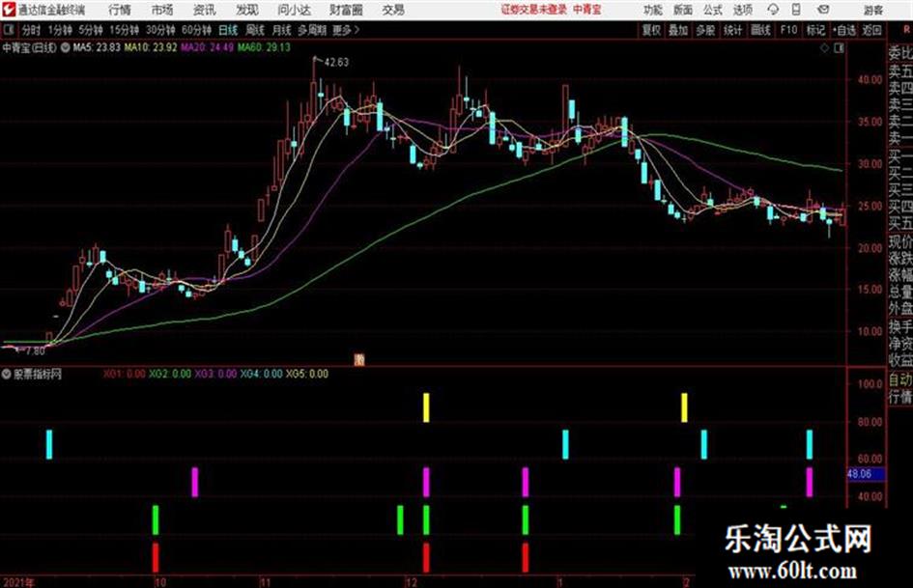913x588 pixels.
Task: Click the MA10: 23.92 label
Action: click(150, 47)
